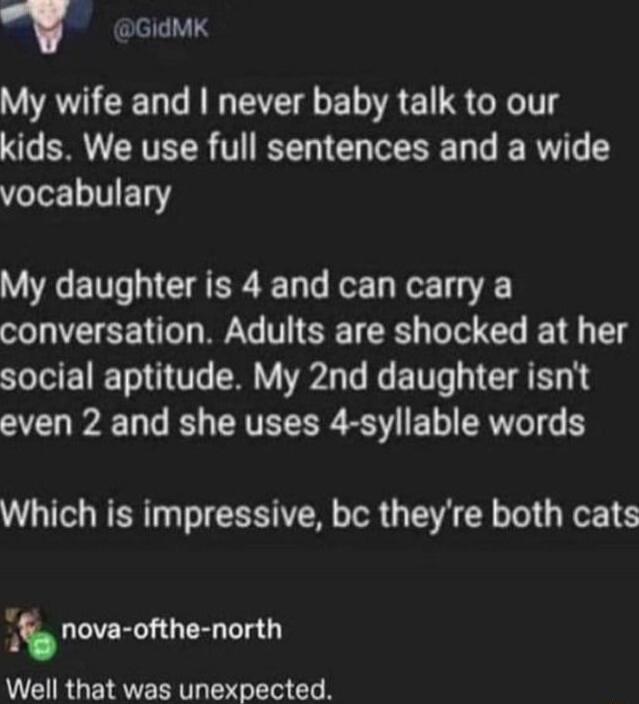Click the green badge on nova's avatar

[42, 649]
